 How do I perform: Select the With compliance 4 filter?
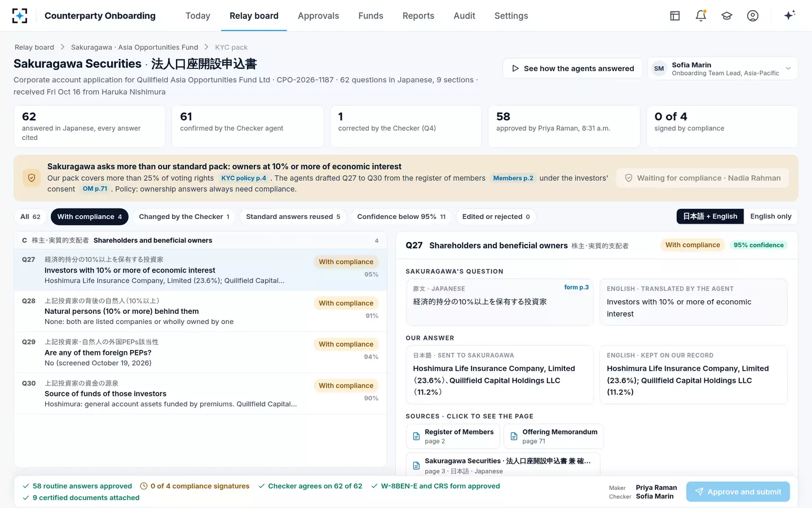[90, 217]
